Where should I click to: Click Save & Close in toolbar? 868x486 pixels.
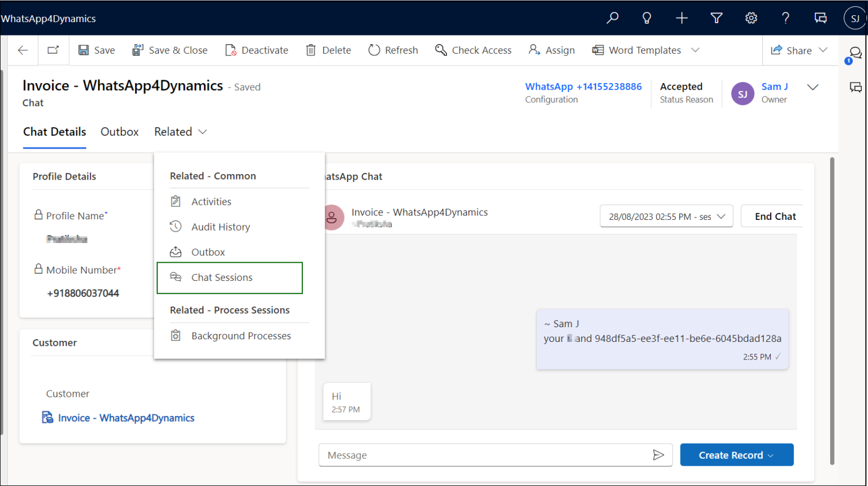coord(170,50)
